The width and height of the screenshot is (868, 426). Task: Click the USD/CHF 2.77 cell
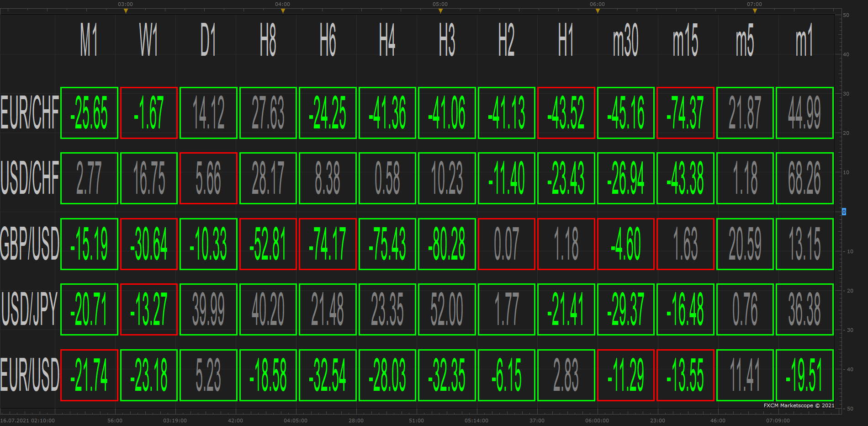(89, 178)
